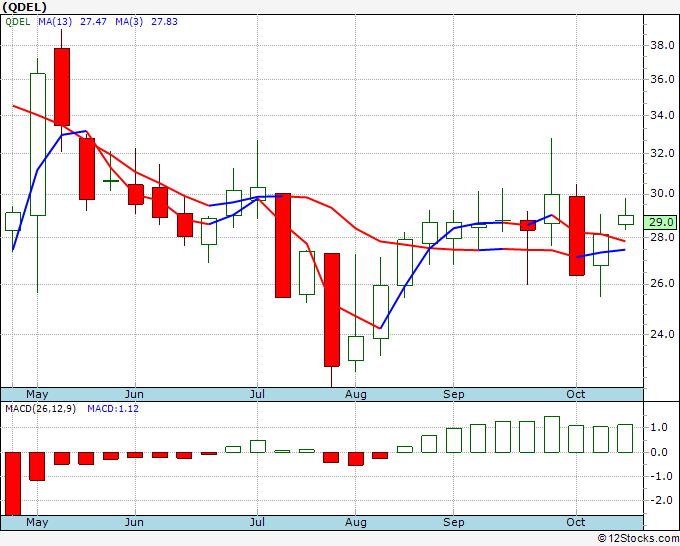Click Oct on the MACD panel time axis
Screen dimensions: 680x546
576,523
